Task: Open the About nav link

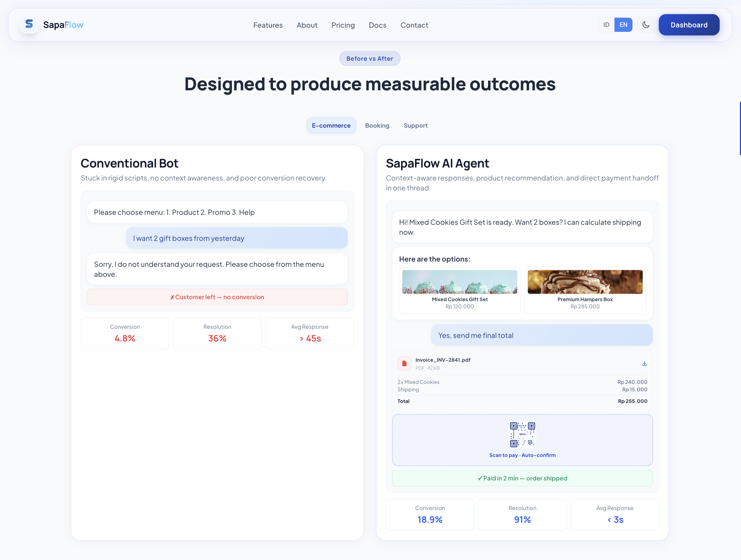Action: tap(307, 25)
